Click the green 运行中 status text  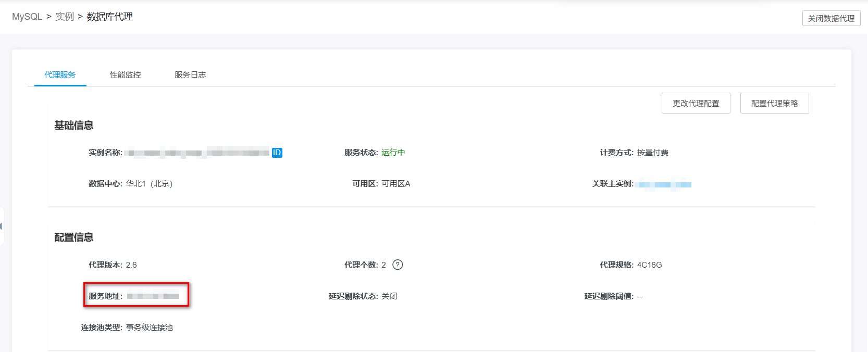click(x=393, y=153)
